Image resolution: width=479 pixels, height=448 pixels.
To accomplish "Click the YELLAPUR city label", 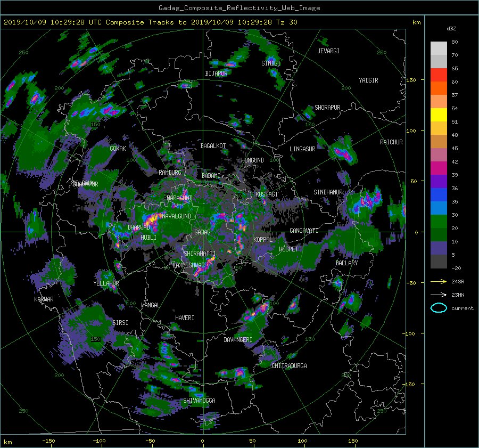I will coord(106,283).
